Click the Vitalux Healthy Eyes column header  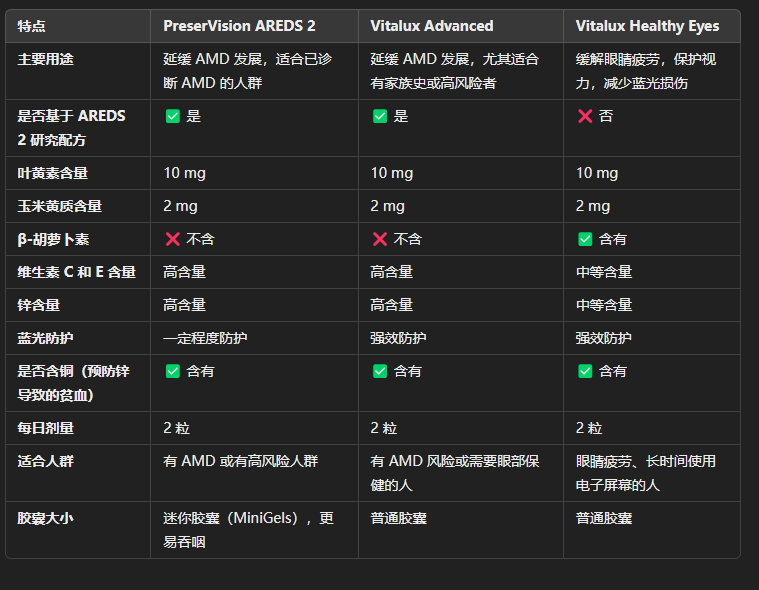pyautogui.click(x=647, y=26)
